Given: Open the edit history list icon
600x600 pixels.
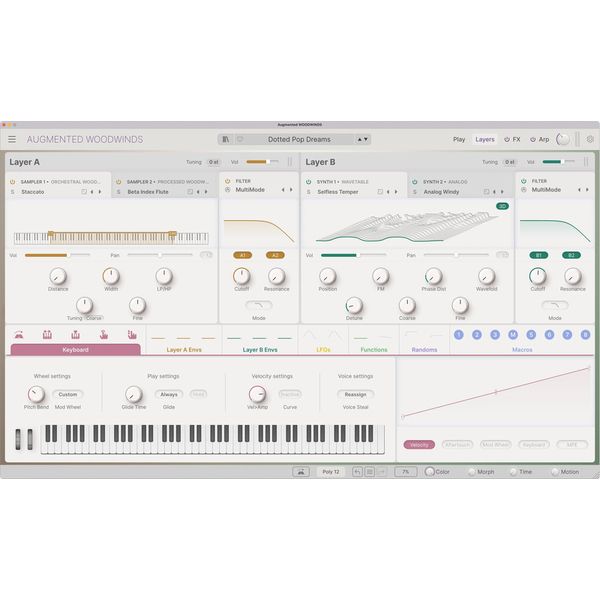Looking at the screenshot, I should point(370,472).
